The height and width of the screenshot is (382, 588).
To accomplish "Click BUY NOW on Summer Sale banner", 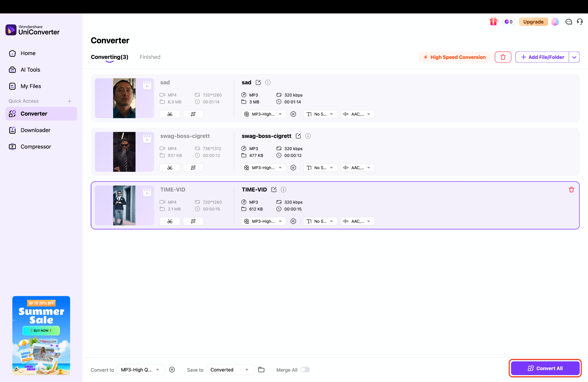I will [x=41, y=330].
